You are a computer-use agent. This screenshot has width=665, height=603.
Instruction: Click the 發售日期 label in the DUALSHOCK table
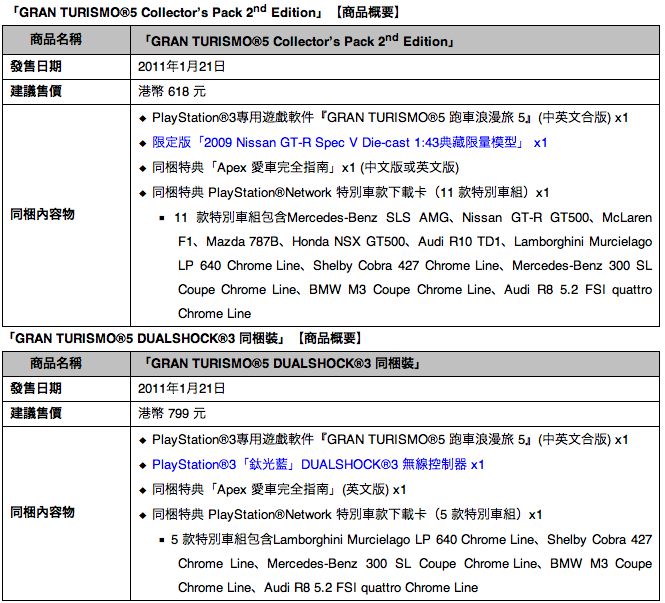click(36, 388)
